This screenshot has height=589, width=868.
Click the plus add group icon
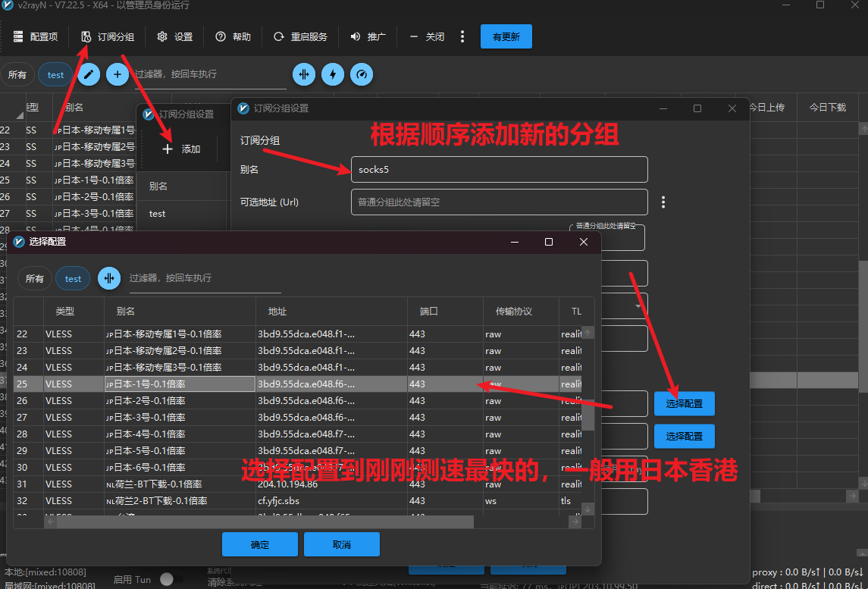[118, 74]
